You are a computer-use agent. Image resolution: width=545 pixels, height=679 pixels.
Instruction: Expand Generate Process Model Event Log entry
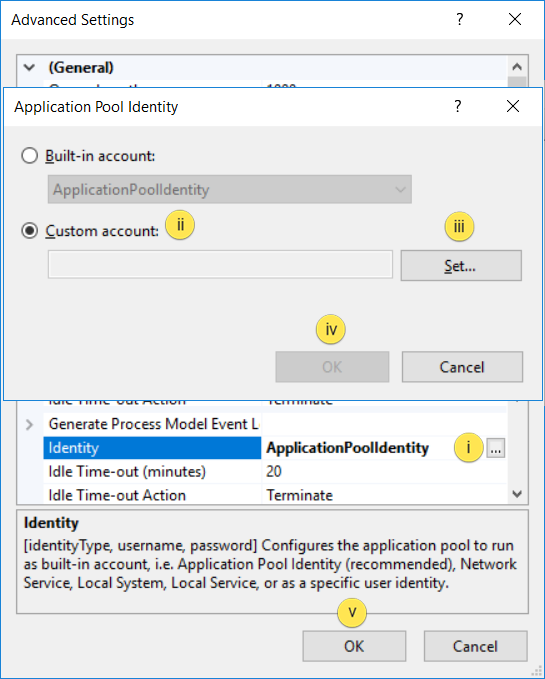tap(29, 424)
